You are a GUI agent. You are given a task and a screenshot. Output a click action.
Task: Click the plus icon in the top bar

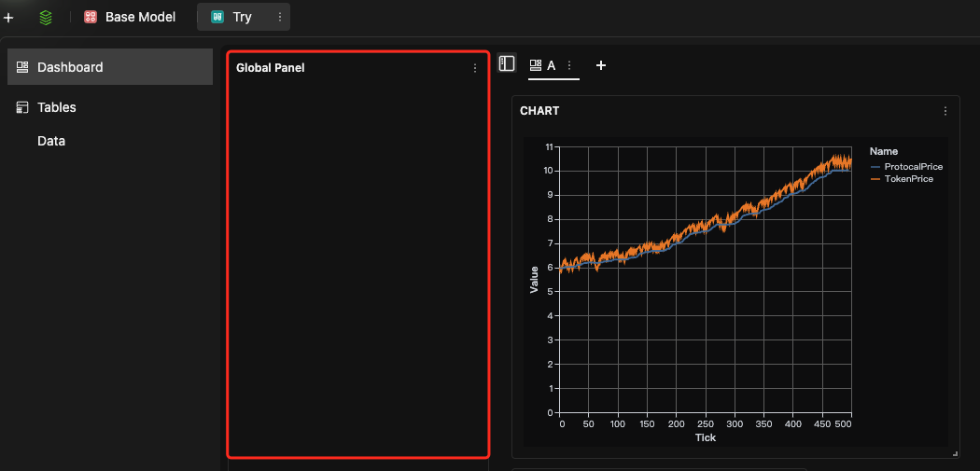8,17
